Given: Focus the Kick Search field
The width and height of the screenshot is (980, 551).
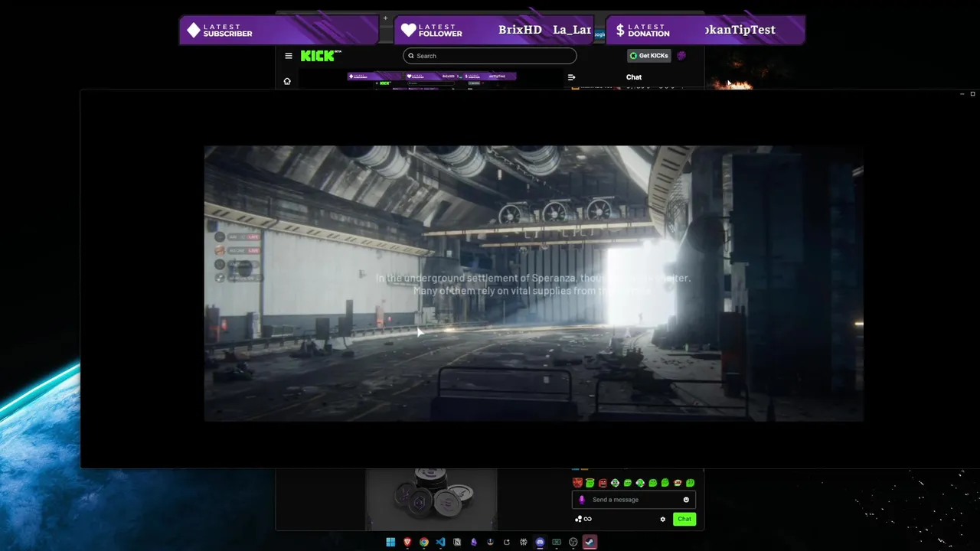Looking at the screenshot, I should click(490, 56).
